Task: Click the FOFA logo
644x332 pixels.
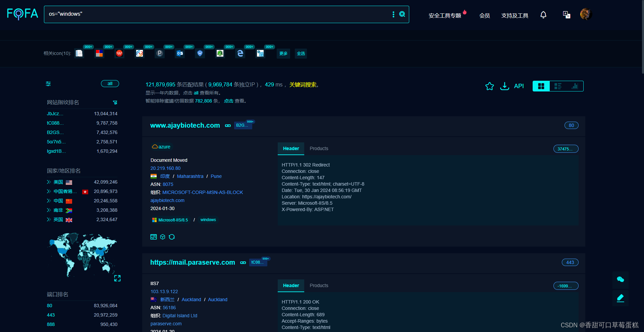Action: click(22, 14)
